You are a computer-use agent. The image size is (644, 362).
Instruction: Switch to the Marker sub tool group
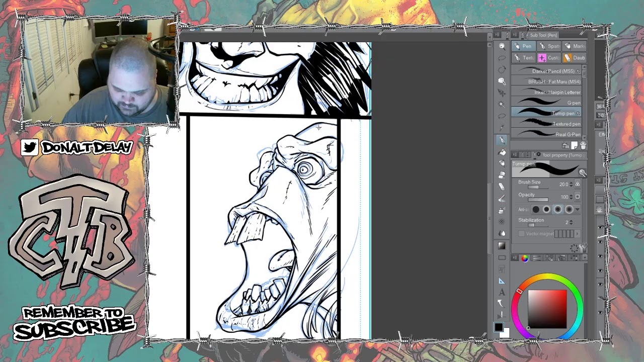tap(574, 46)
